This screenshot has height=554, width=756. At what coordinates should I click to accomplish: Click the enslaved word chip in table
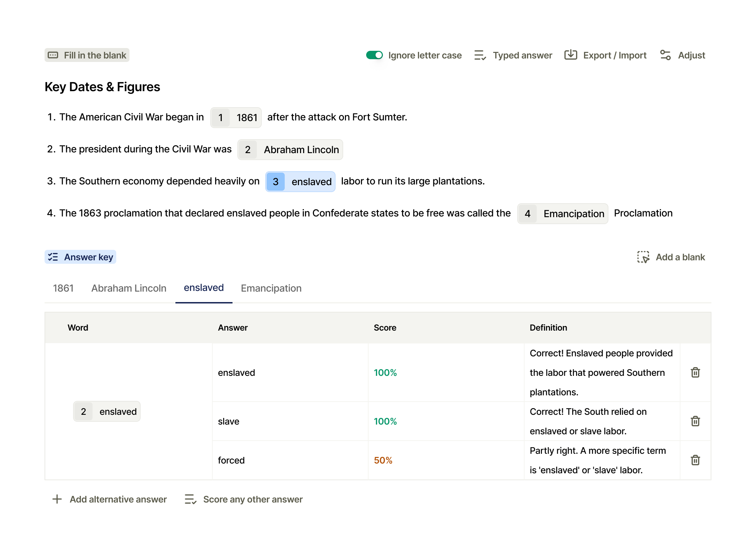tap(107, 411)
